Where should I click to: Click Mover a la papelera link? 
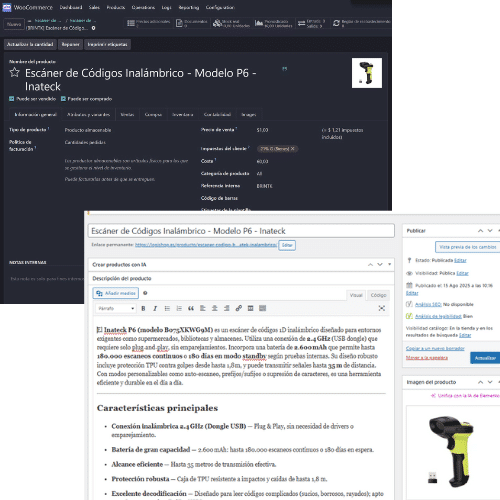pos(427,358)
